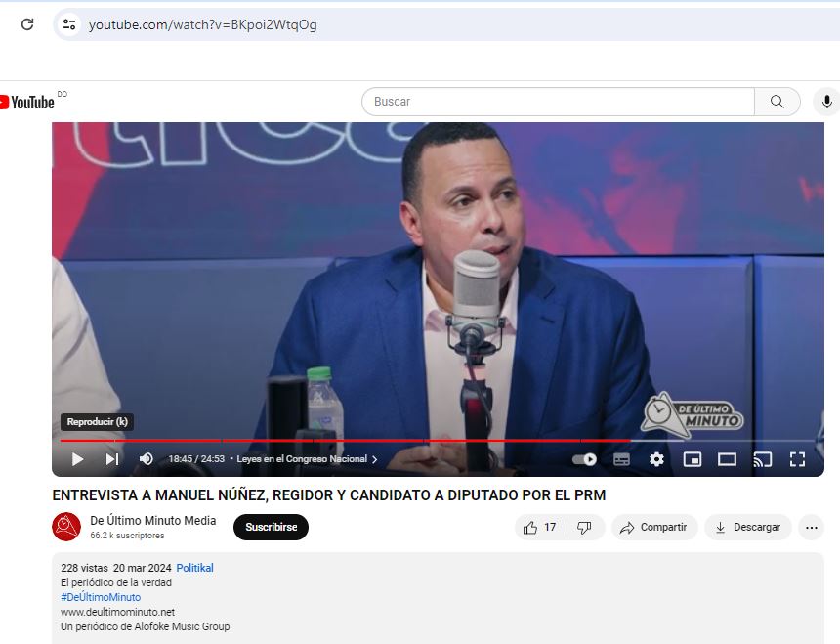Open De Último Minuto Media channel name
Image resolution: width=840 pixels, height=644 pixels.
(152, 520)
